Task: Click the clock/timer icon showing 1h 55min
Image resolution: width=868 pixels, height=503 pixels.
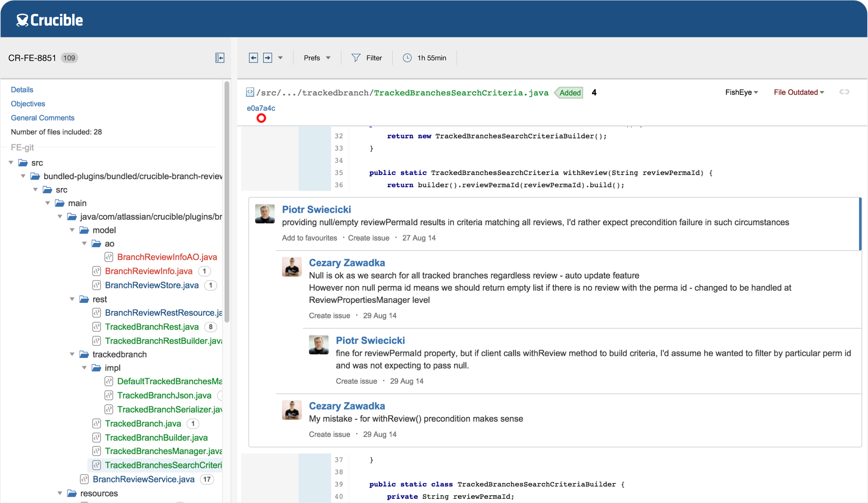Action: click(x=406, y=58)
